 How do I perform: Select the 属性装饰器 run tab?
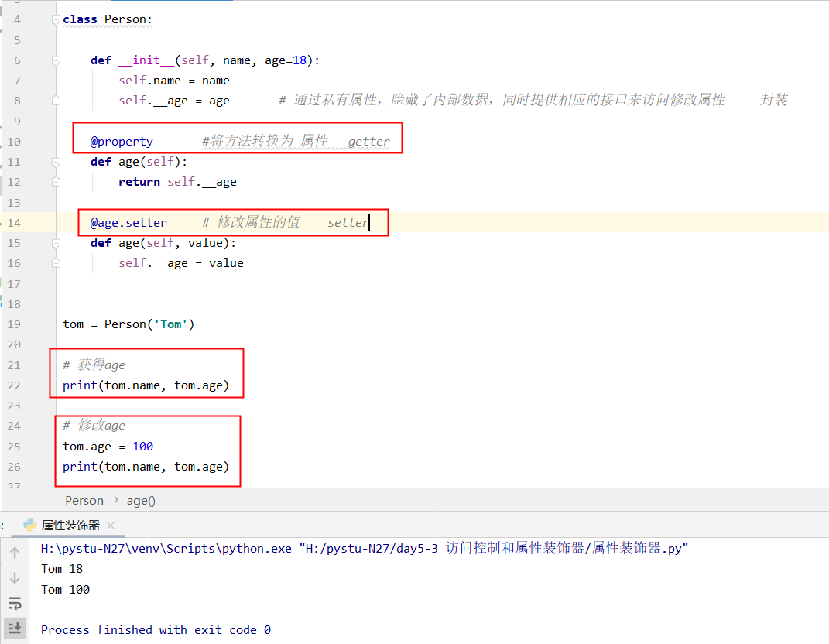(70, 526)
